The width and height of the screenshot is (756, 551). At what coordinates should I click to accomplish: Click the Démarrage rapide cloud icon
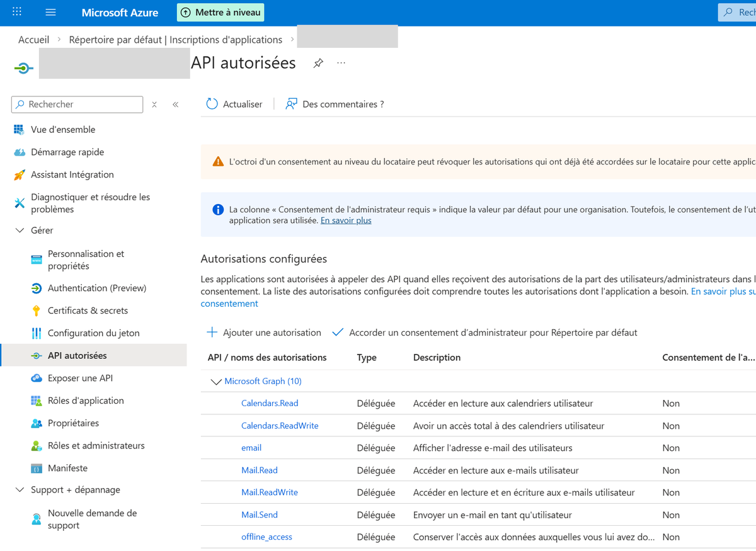[19, 152]
